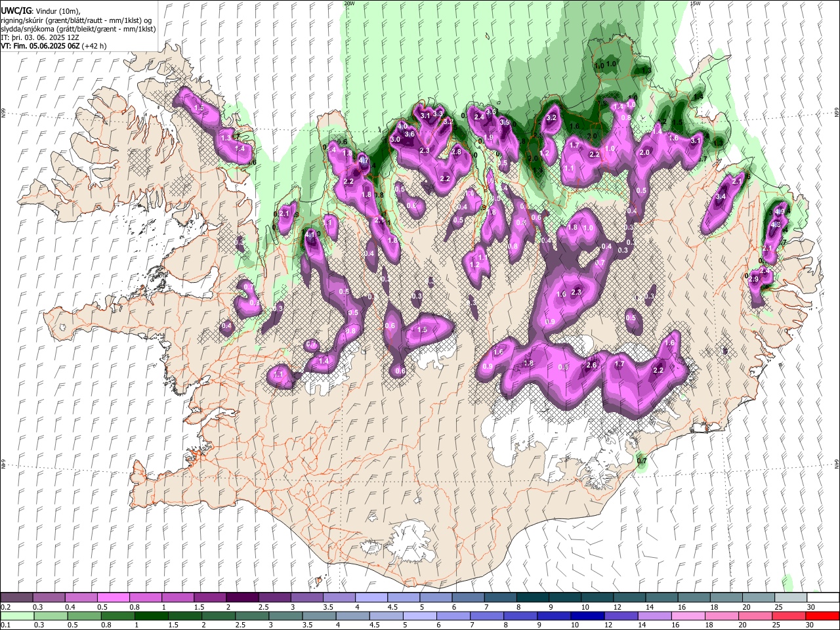Select the '2.6' snowfall value on the map

(591, 366)
